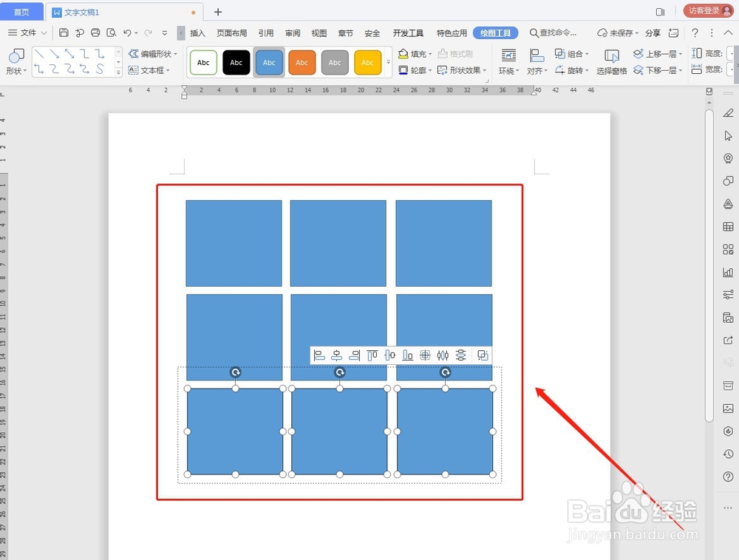Click distribute horizontally in floating toolbar
The image size is (739, 560).
[443, 355]
